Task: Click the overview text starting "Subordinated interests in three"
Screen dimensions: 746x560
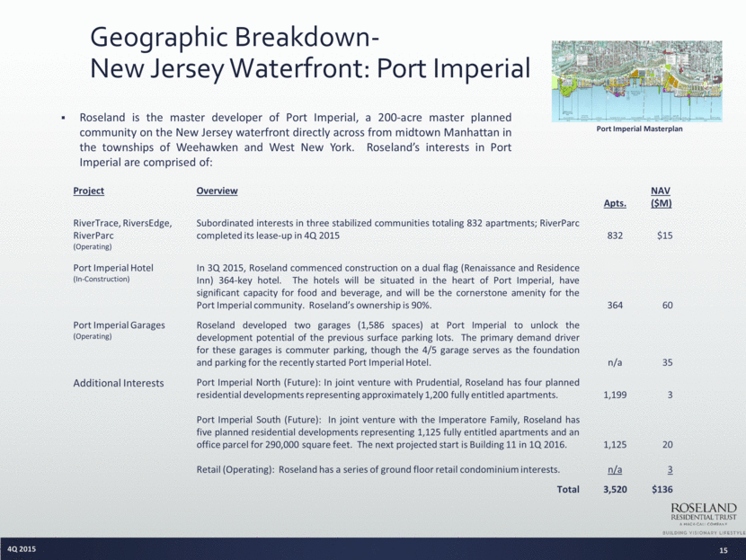Action: coord(387,229)
